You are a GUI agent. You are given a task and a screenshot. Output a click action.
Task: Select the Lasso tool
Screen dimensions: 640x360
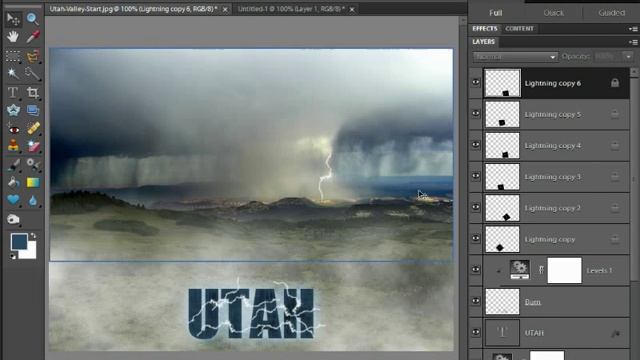tap(33, 56)
